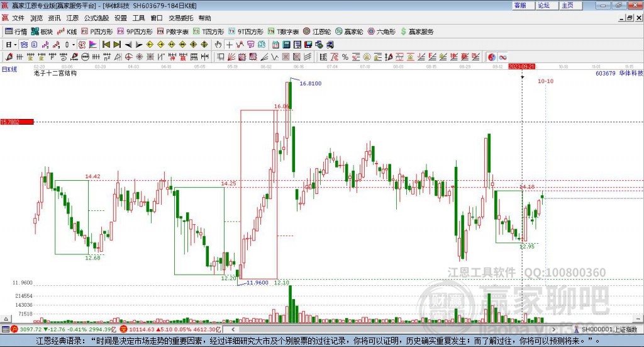Open the 公式选股 menu
644x347 pixels.
pyautogui.click(x=96, y=18)
